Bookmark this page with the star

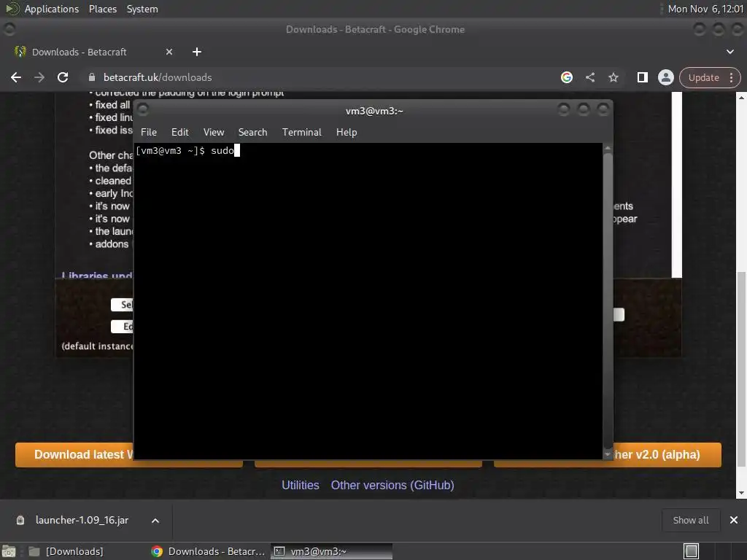pyautogui.click(x=613, y=77)
